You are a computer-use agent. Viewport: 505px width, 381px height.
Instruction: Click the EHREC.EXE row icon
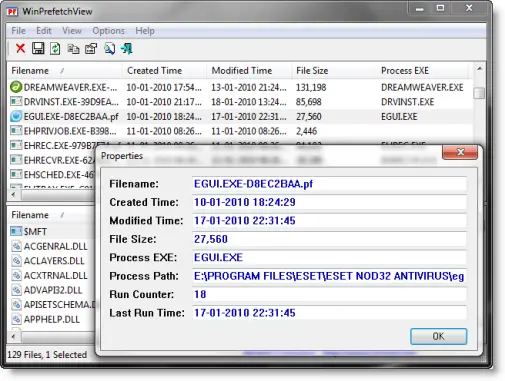pos(16,145)
